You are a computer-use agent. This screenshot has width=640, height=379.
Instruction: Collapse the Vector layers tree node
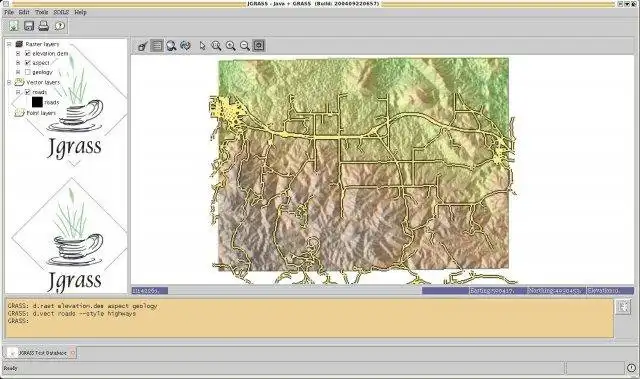pyautogui.click(x=9, y=82)
